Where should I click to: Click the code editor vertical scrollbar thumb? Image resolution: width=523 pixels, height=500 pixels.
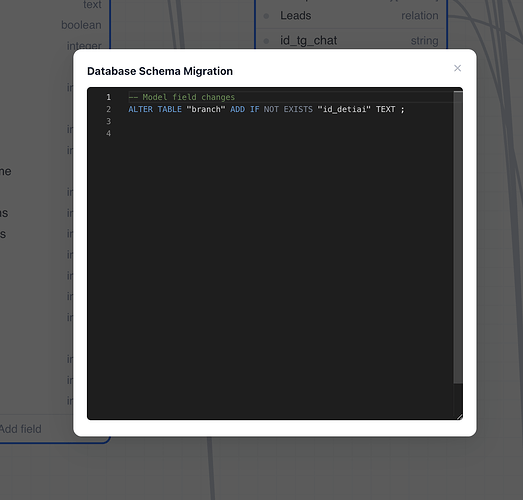coord(458,237)
